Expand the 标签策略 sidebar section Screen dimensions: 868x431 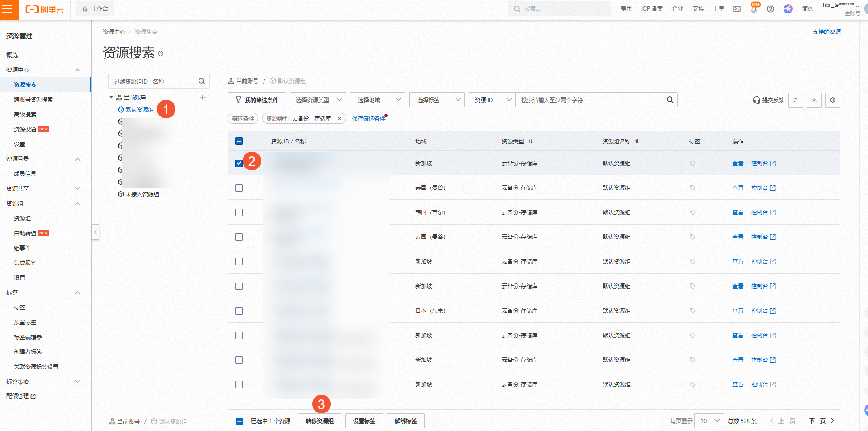click(x=77, y=382)
